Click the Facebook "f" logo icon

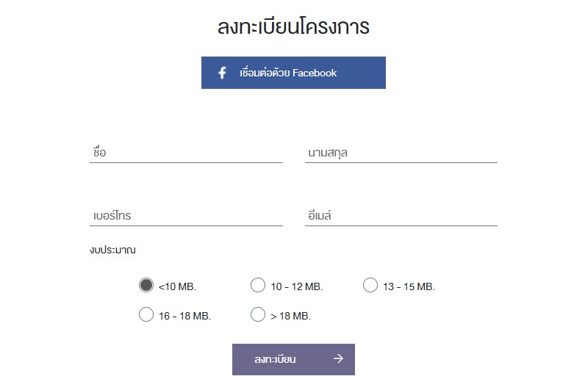[222, 73]
